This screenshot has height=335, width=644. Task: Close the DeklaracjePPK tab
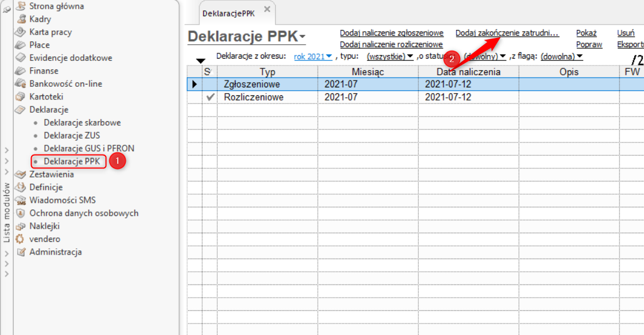click(267, 9)
